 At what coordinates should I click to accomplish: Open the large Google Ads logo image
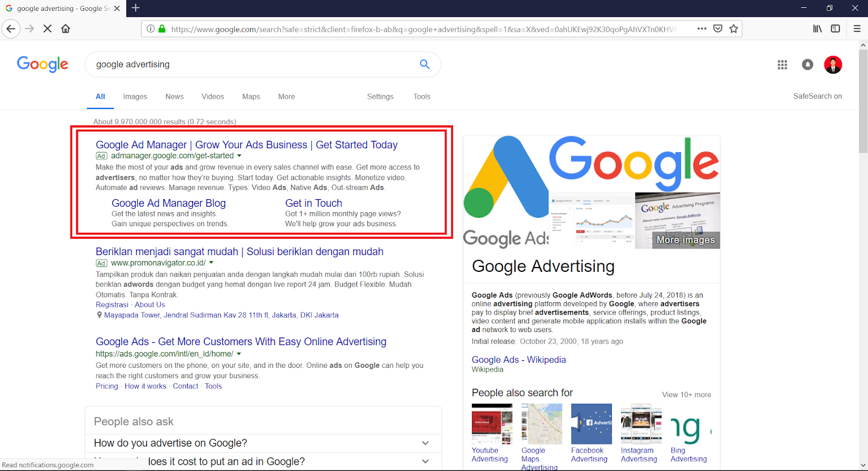[506, 192]
